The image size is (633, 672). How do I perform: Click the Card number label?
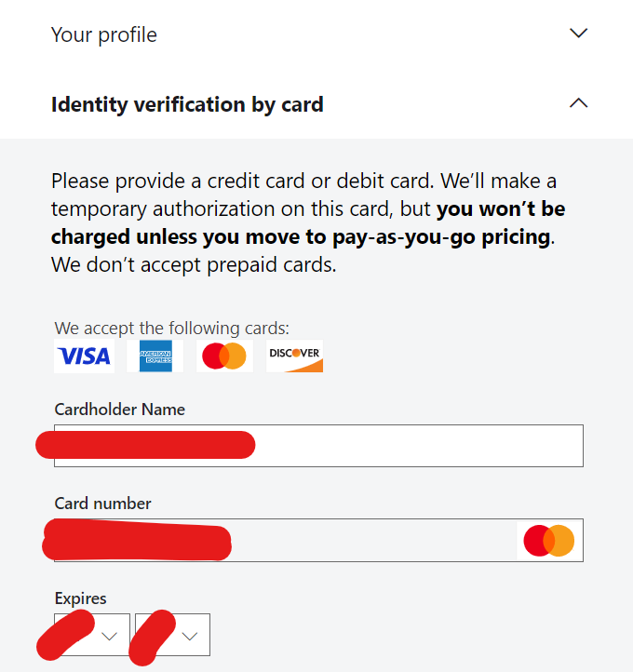click(102, 504)
